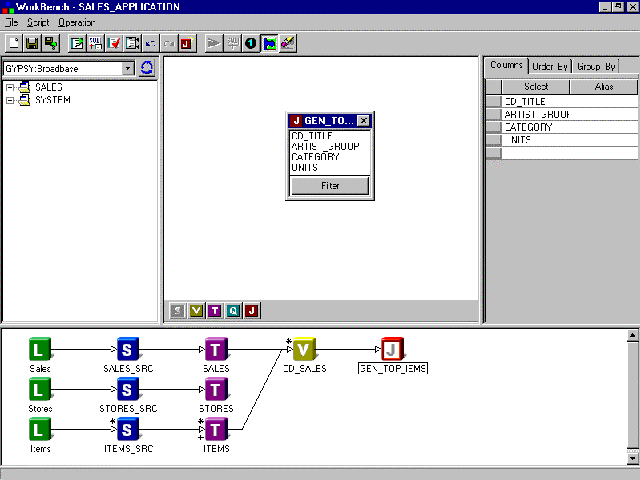Click the refresh icon beside the database dropdown
The width and height of the screenshot is (640, 480).
[147, 68]
